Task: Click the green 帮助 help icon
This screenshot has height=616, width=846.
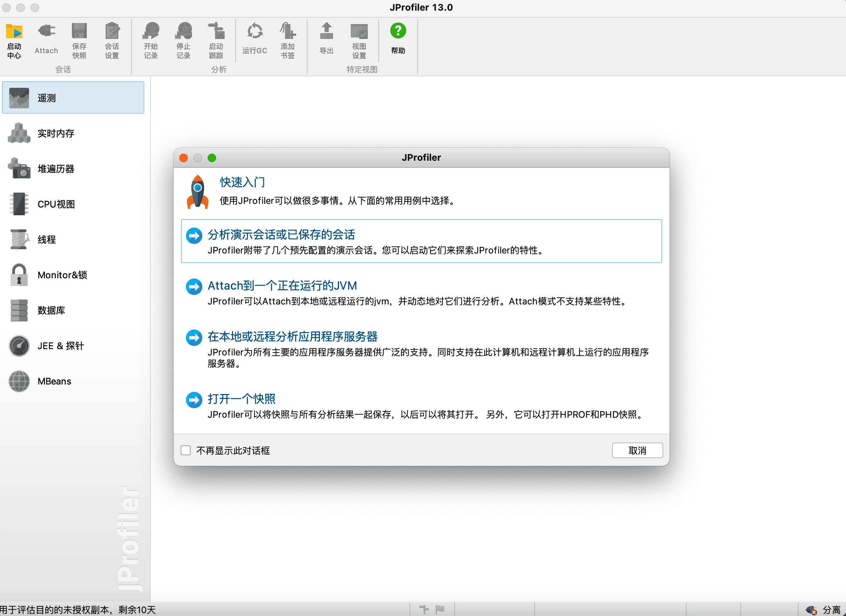Action: 398,31
